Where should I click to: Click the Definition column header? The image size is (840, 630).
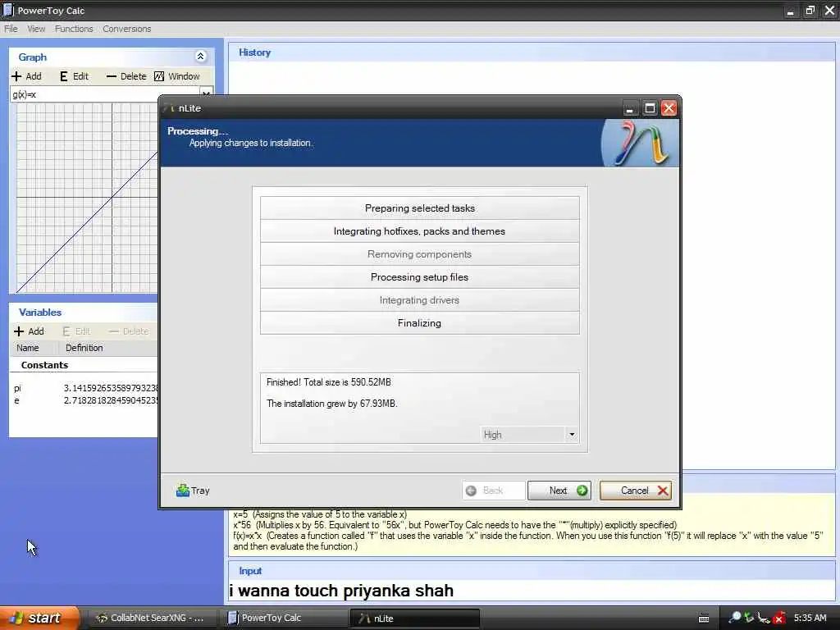(84, 348)
